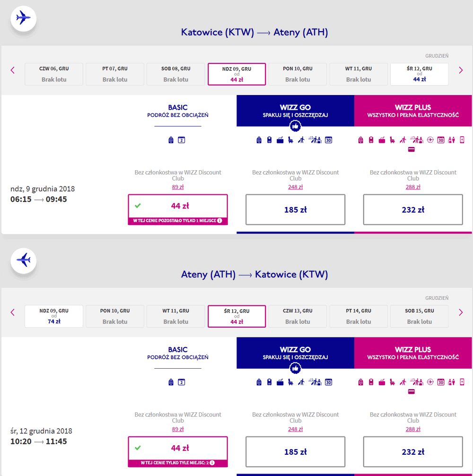Open outbound BASIC 89 zł non-member price link

click(x=178, y=187)
